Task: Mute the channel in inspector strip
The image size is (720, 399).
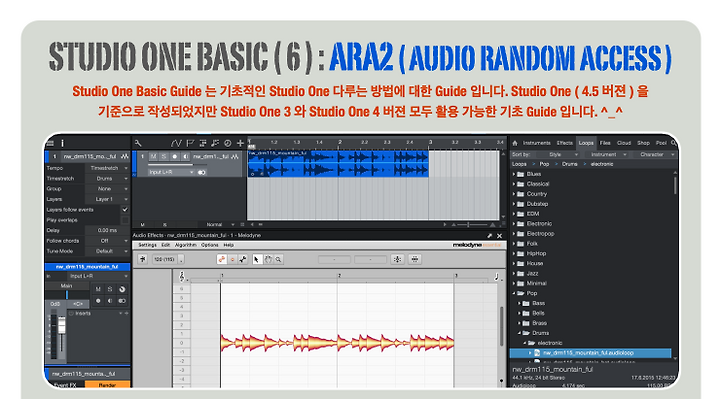Action: tap(98, 289)
